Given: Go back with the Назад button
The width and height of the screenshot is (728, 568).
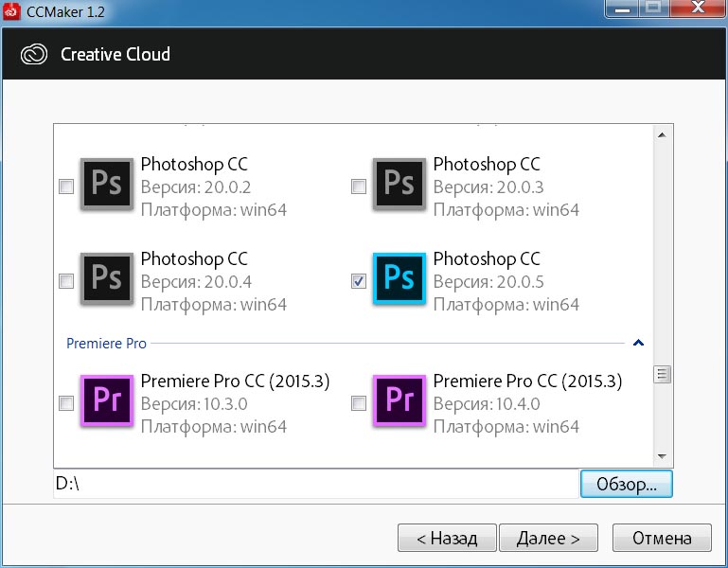Looking at the screenshot, I should [447, 538].
